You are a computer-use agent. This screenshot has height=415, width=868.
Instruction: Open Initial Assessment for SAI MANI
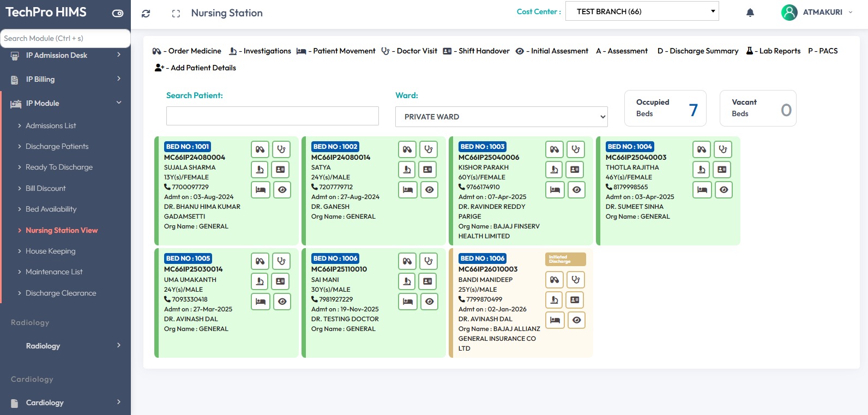(x=429, y=302)
